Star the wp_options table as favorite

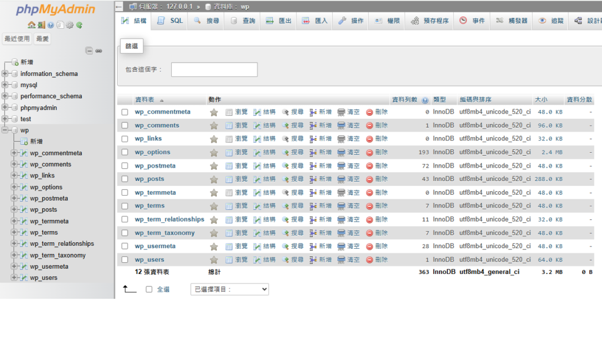214,152
